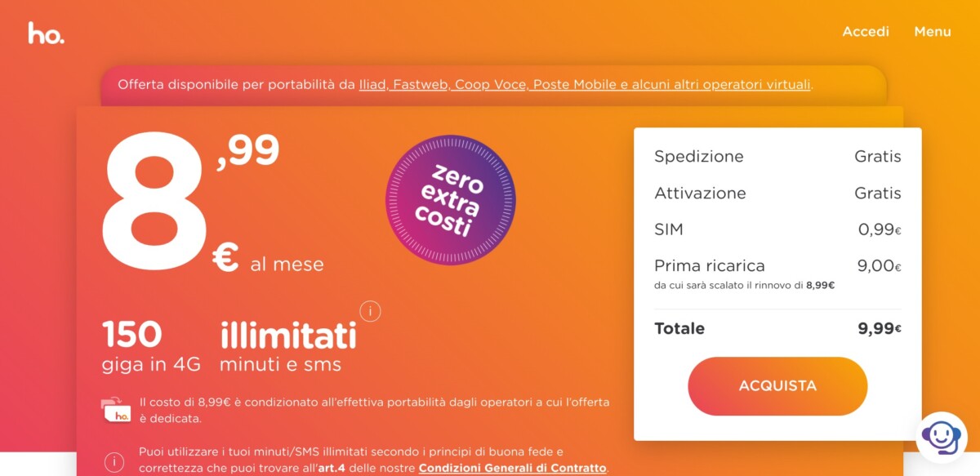Click the Totale 9,99€ row

click(x=777, y=329)
